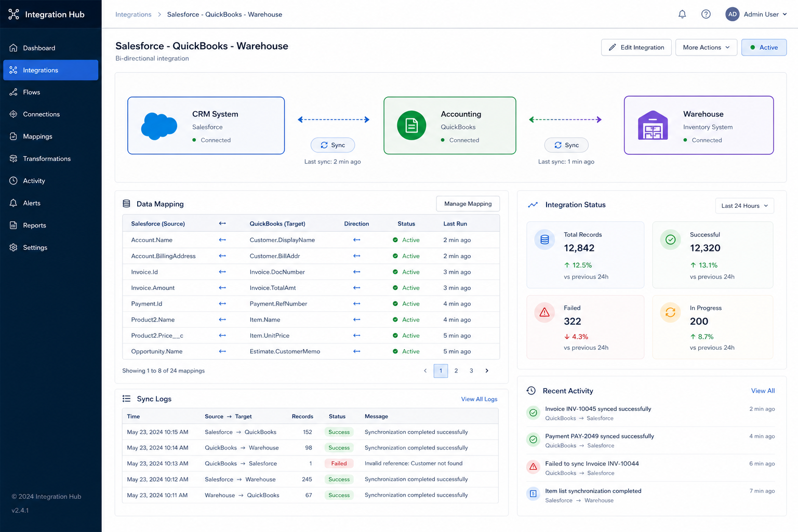The width and height of the screenshot is (798, 532).
Task: Click the Integrations breadcrumb link
Action: pos(134,15)
